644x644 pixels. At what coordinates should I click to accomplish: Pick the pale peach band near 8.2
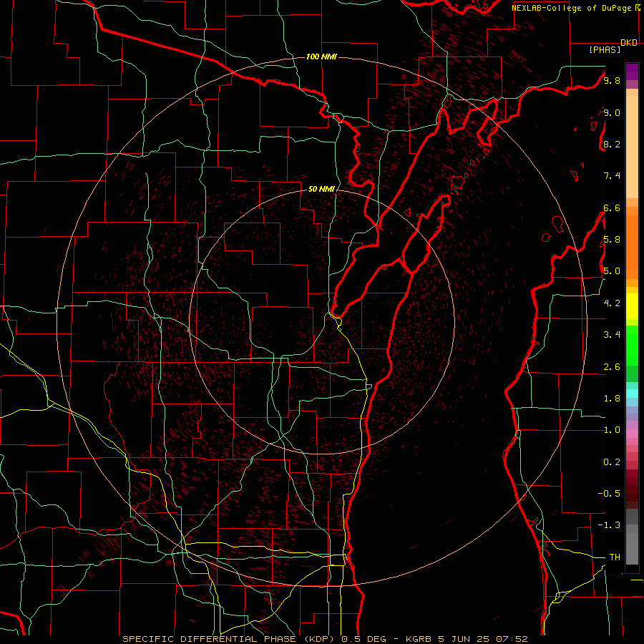click(632, 147)
